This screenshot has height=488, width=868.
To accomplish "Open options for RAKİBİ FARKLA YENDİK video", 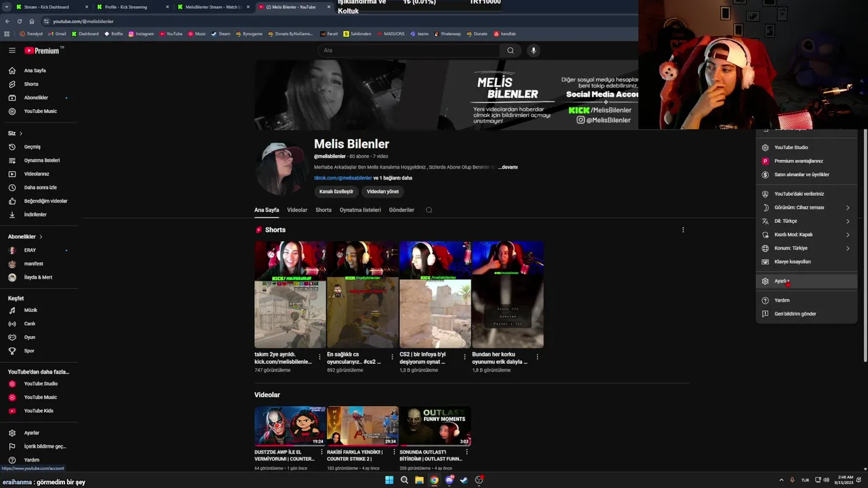I will point(394,452).
